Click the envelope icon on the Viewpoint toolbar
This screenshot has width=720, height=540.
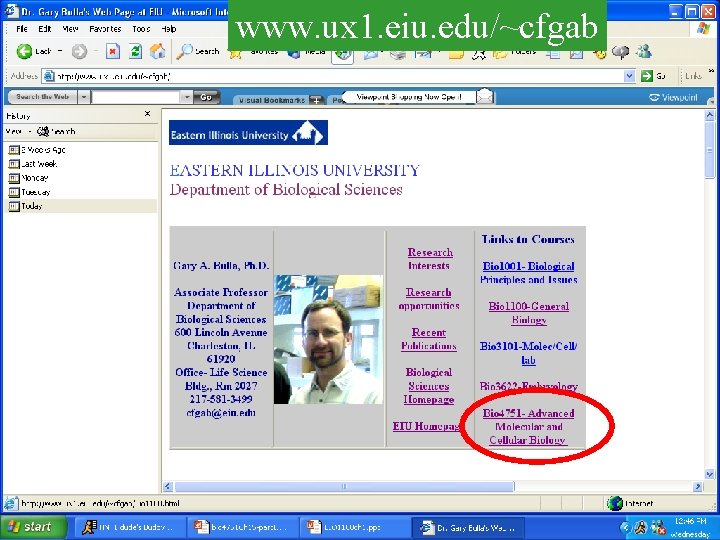tap(484, 97)
